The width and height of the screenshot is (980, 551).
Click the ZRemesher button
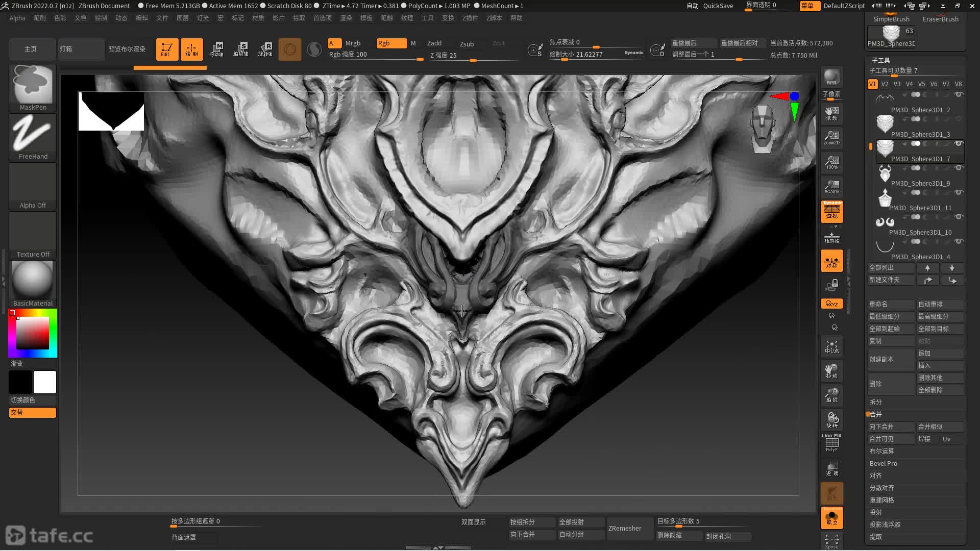point(625,528)
